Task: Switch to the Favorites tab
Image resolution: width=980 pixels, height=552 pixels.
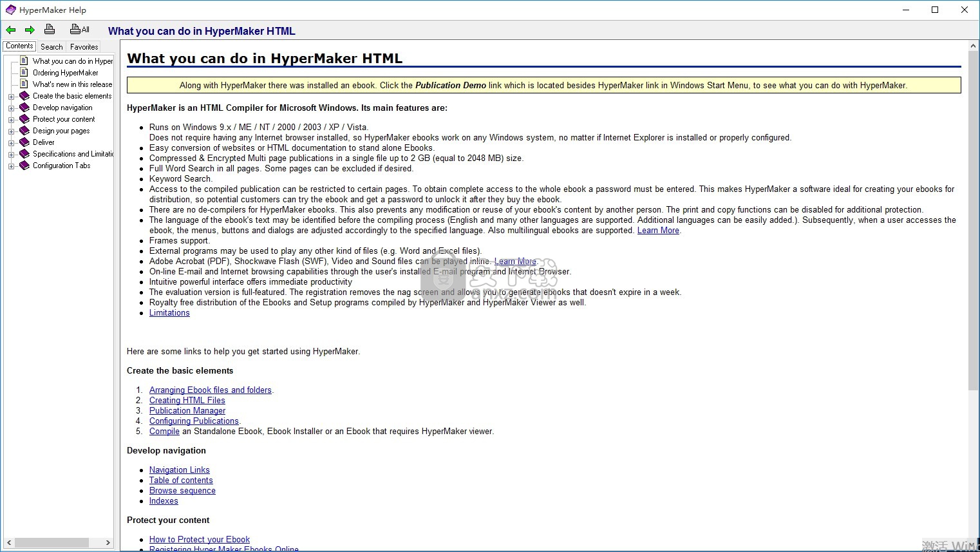Action: coord(84,47)
